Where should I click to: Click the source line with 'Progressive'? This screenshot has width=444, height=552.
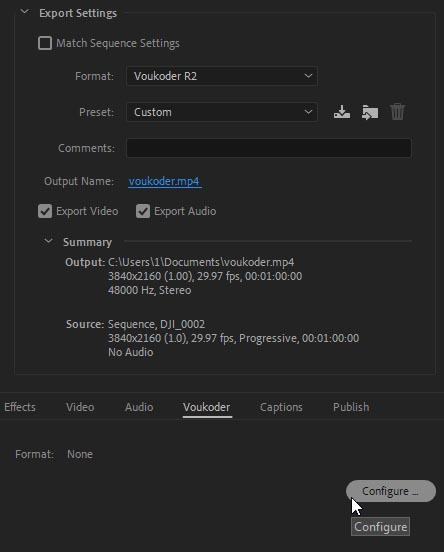click(x=233, y=338)
